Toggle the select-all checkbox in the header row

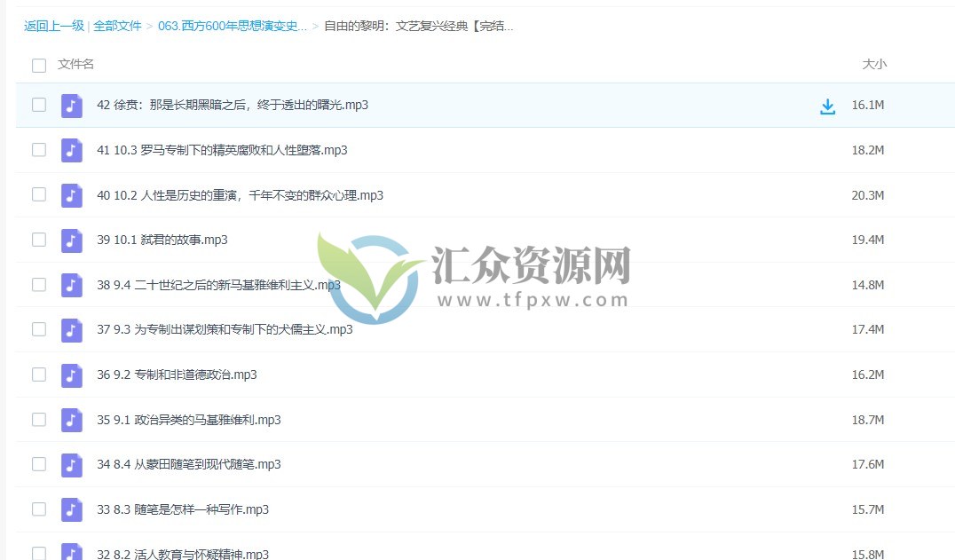pyautogui.click(x=38, y=64)
